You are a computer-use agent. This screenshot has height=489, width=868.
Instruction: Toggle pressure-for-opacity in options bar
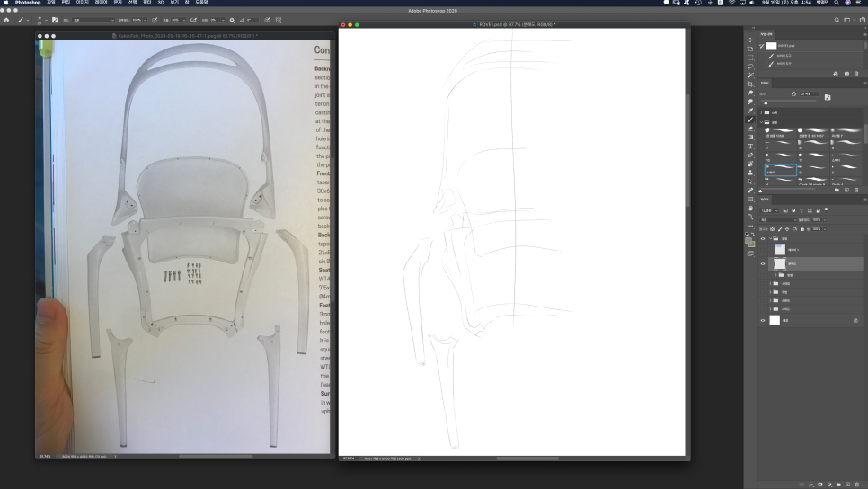[x=155, y=20]
